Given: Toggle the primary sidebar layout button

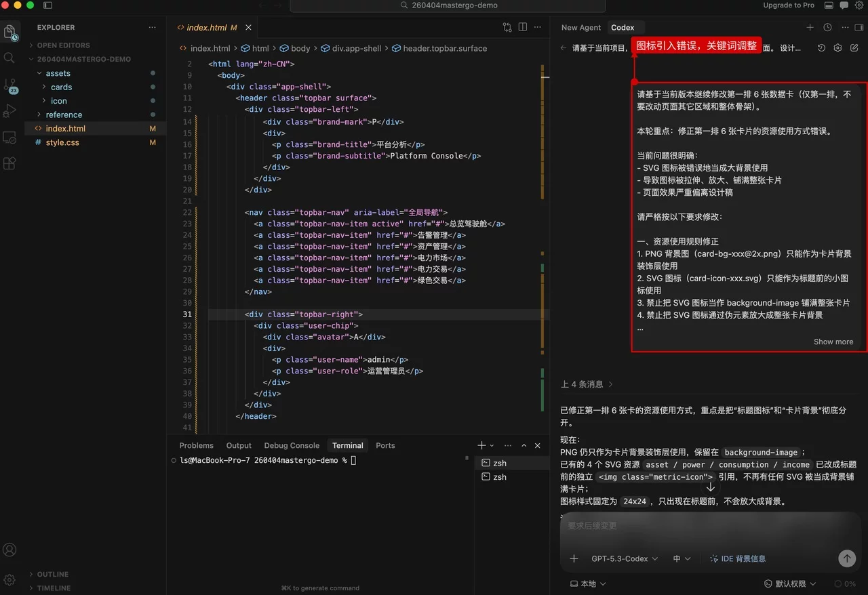Looking at the screenshot, I should (x=47, y=5).
